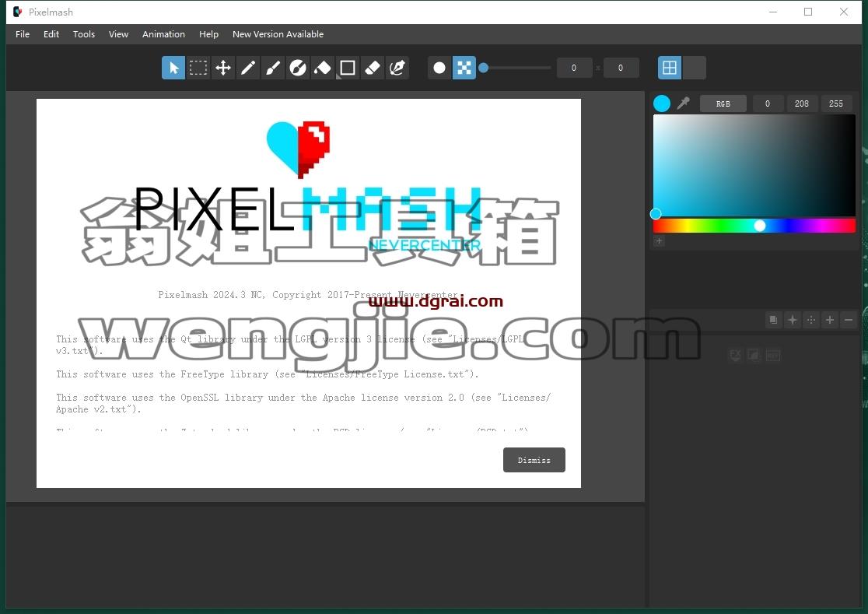The width and height of the screenshot is (868, 614).
Task: Open the Tools menu
Action: pos(84,33)
